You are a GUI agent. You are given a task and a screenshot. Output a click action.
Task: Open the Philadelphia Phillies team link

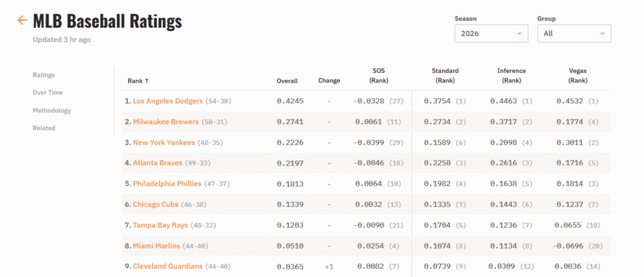tap(167, 184)
